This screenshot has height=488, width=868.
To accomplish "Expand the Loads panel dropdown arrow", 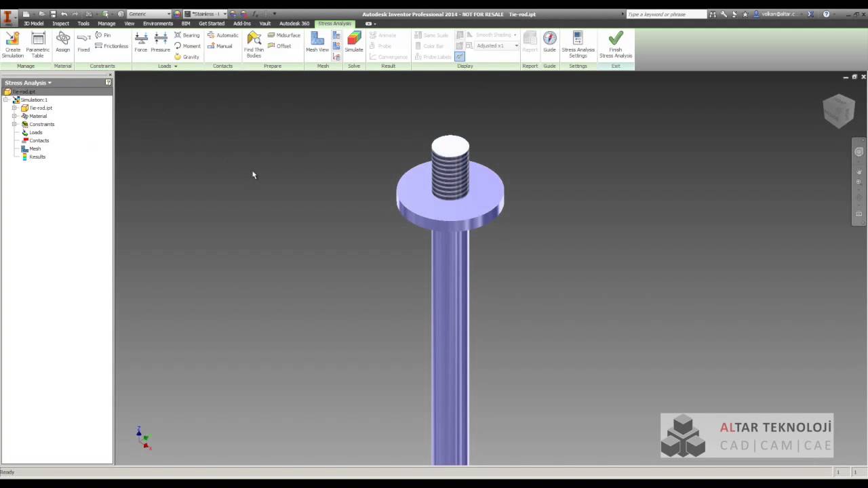I will 176,66.
